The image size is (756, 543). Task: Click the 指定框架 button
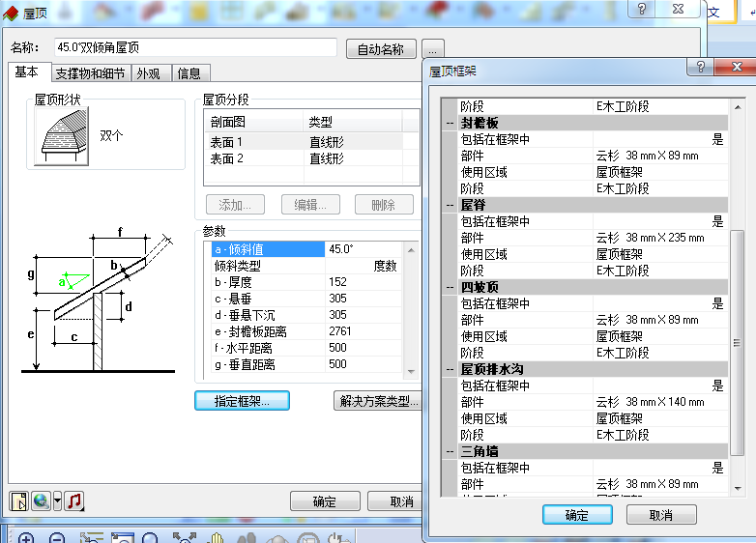coord(242,401)
